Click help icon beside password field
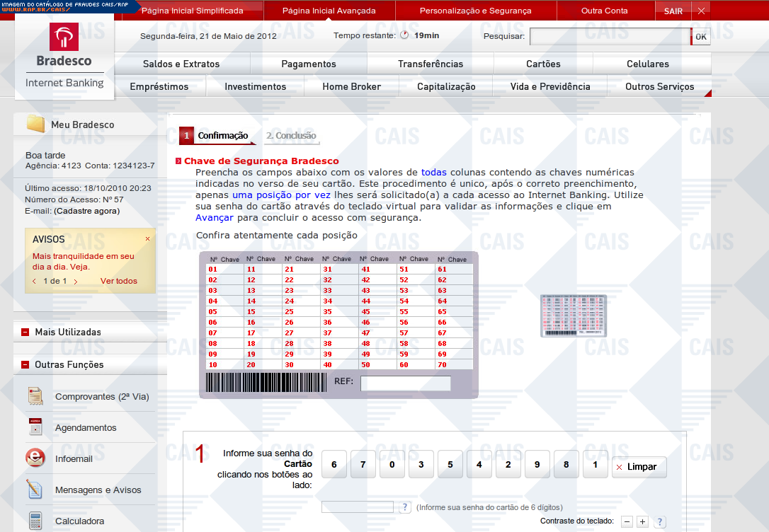 click(x=405, y=507)
